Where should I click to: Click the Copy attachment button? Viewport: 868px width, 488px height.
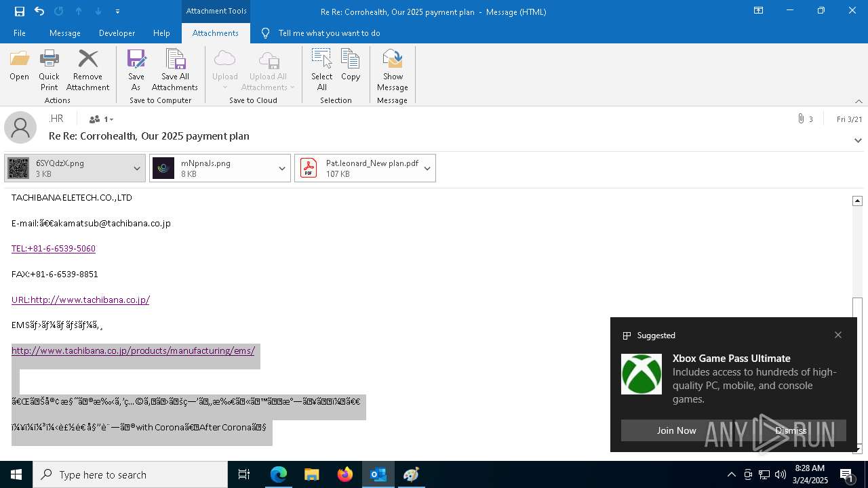pos(351,65)
